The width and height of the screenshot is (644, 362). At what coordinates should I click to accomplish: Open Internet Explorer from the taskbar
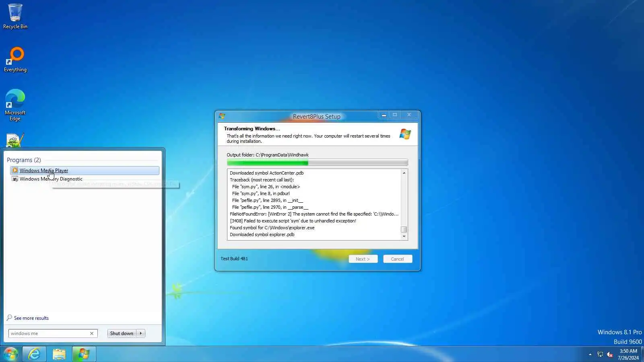click(x=34, y=354)
